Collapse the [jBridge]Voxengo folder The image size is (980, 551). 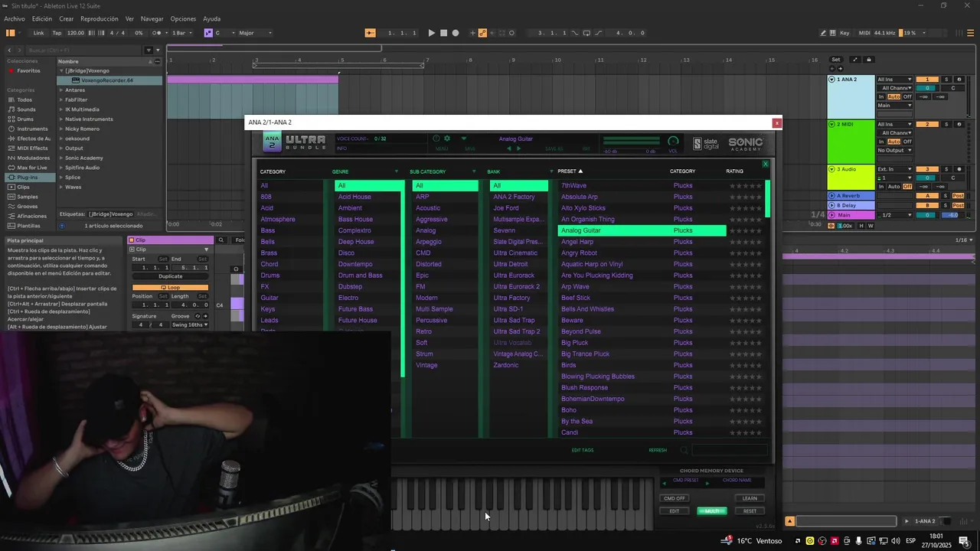tap(61, 70)
